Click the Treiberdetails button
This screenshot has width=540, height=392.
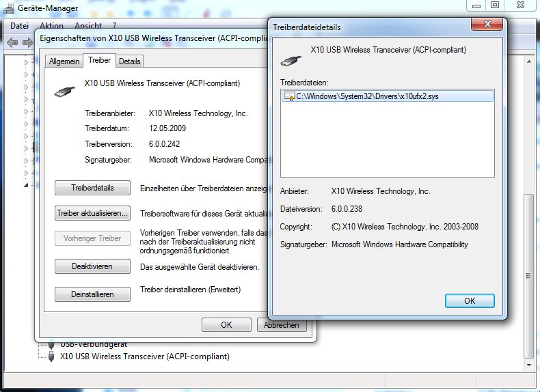pos(92,188)
